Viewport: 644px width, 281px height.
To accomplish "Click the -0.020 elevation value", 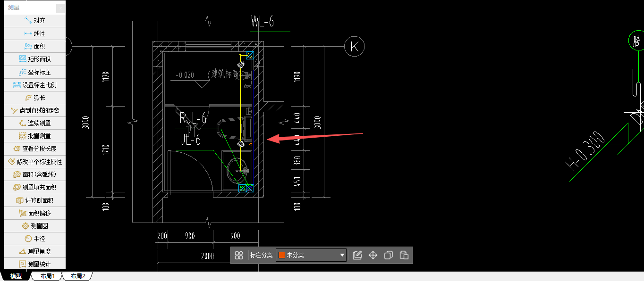I will pos(185,75).
